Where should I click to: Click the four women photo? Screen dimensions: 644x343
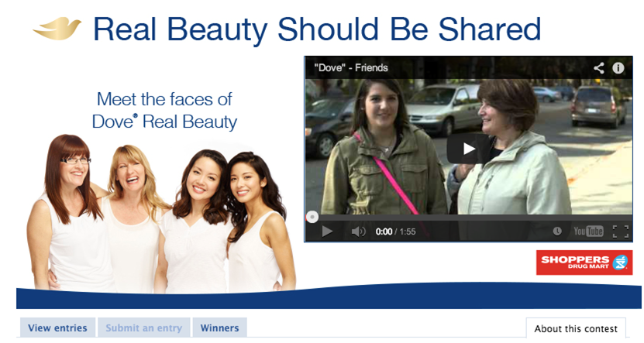161,214
